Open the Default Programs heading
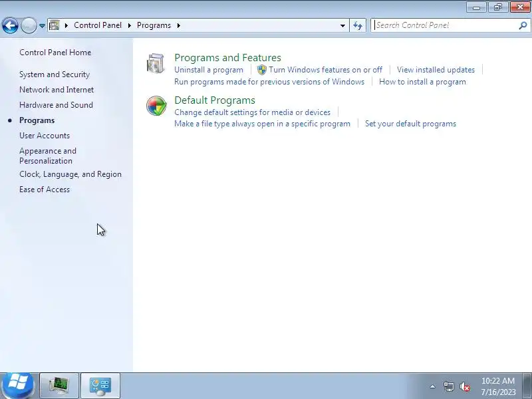Image resolution: width=532 pixels, height=399 pixels. pyautogui.click(x=215, y=100)
